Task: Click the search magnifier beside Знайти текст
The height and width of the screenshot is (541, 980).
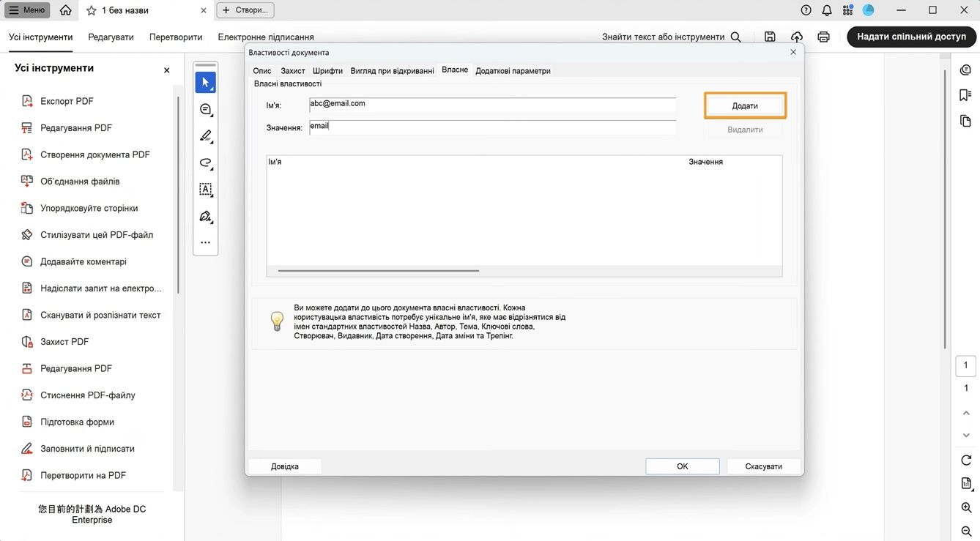Action: 736,37
